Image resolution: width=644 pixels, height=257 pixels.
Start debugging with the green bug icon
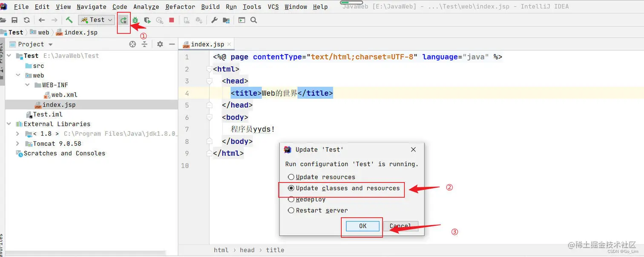click(135, 20)
